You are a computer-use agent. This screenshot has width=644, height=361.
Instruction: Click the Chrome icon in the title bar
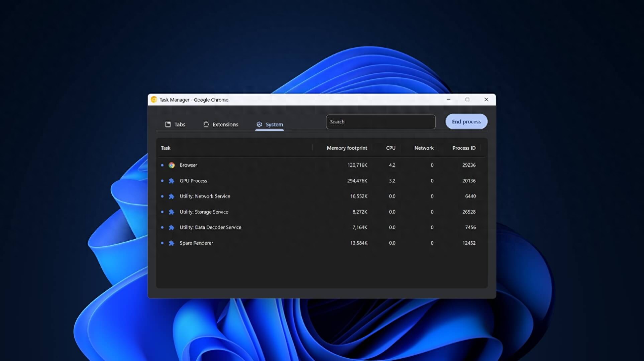point(154,100)
